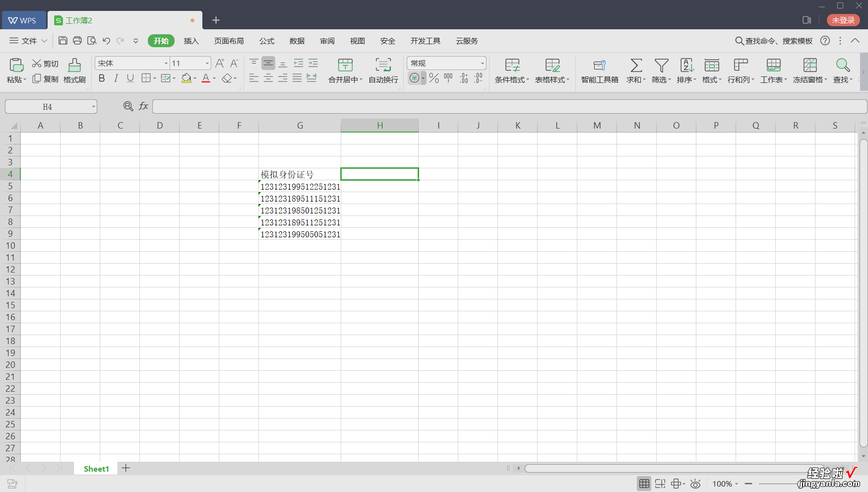The height and width of the screenshot is (492, 868).
Task: Switch to the 公式 ribbon tab
Action: pyautogui.click(x=267, y=41)
